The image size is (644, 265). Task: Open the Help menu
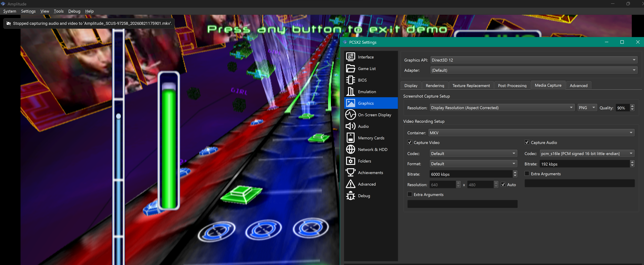coord(89,11)
